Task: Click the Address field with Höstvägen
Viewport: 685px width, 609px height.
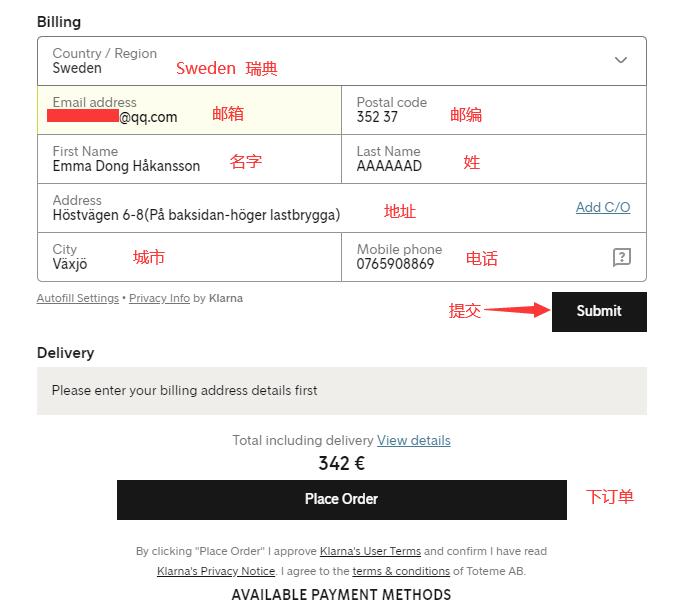Action: click(x=300, y=208)
